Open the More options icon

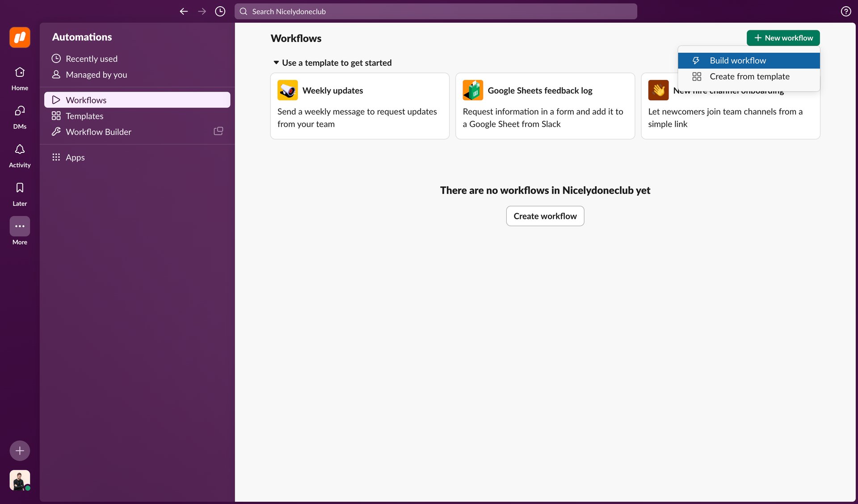click(19, 227)
